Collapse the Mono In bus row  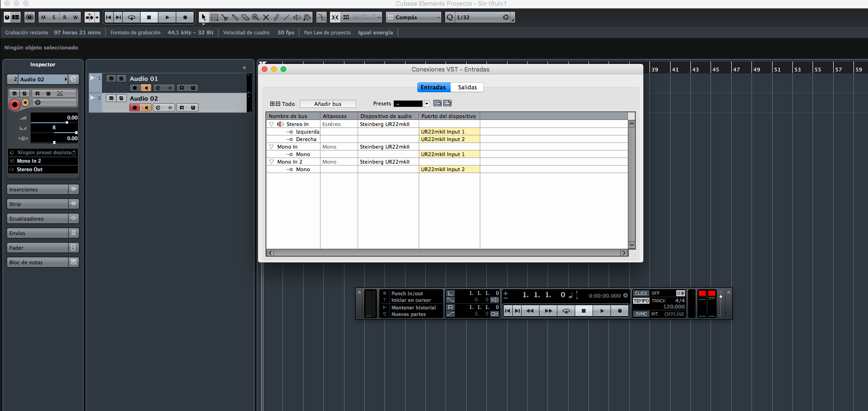click(x=271, y=147)
